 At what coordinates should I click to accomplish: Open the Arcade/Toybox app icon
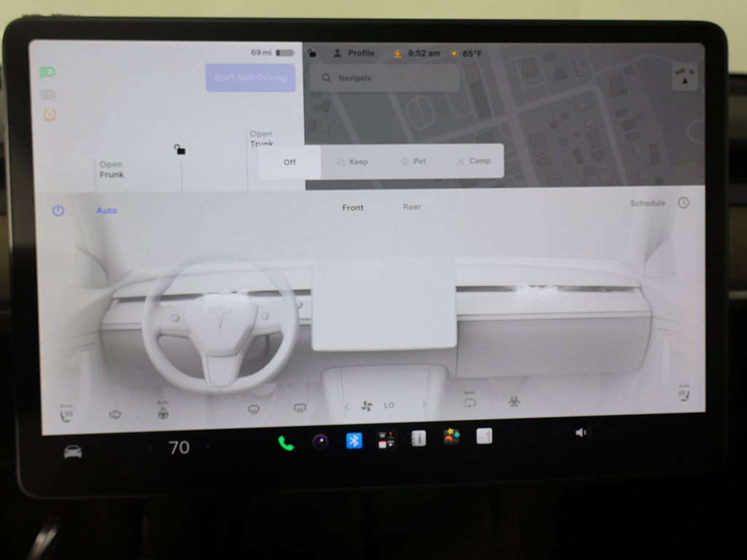(387, 440)
